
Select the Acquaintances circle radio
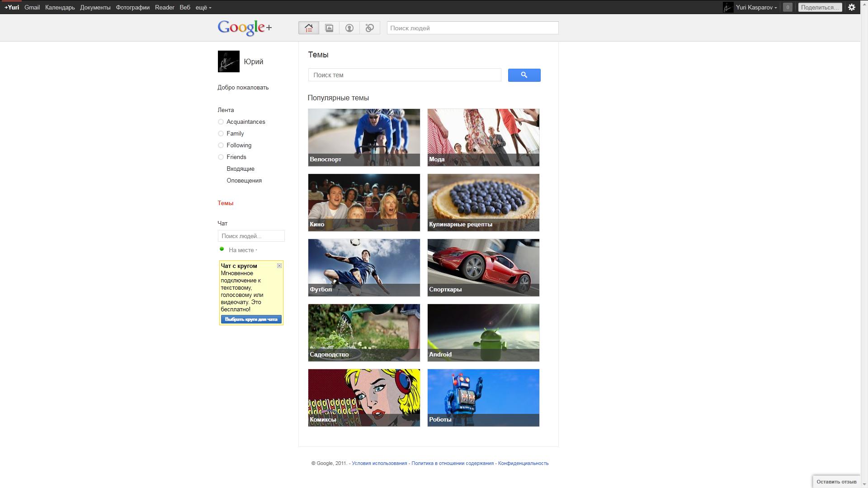click(221, 122)
